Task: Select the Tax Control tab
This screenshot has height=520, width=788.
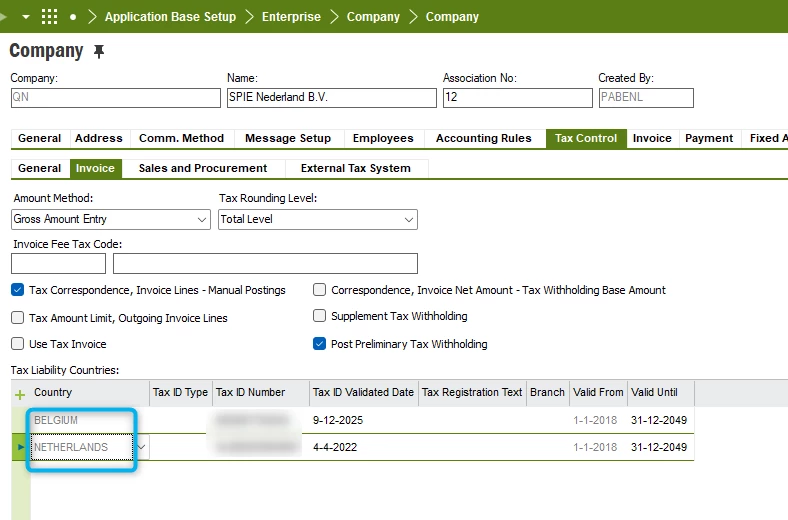Action: (586, 138)
